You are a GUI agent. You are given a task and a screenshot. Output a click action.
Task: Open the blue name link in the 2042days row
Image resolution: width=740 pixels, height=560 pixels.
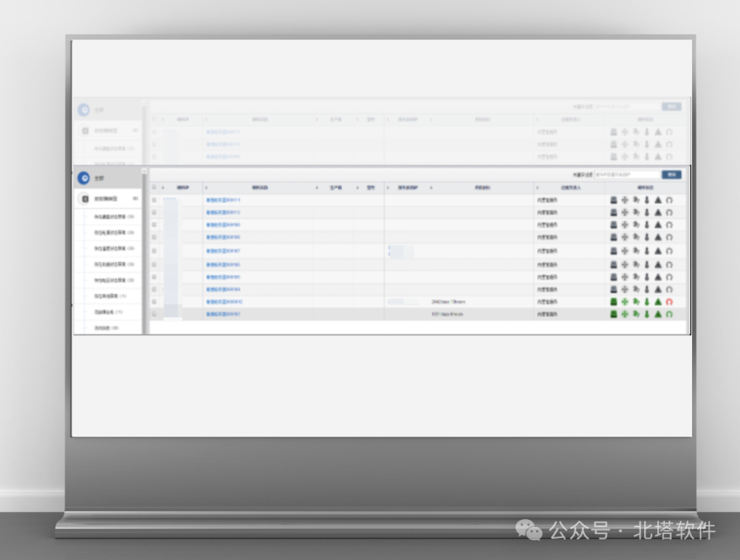pyautogui.click(x=224, y=302)
